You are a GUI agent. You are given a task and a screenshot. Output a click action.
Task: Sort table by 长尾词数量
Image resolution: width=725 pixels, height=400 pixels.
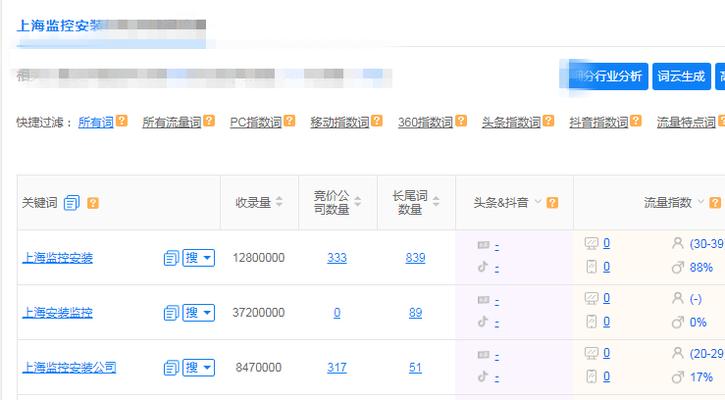(436, 202)
